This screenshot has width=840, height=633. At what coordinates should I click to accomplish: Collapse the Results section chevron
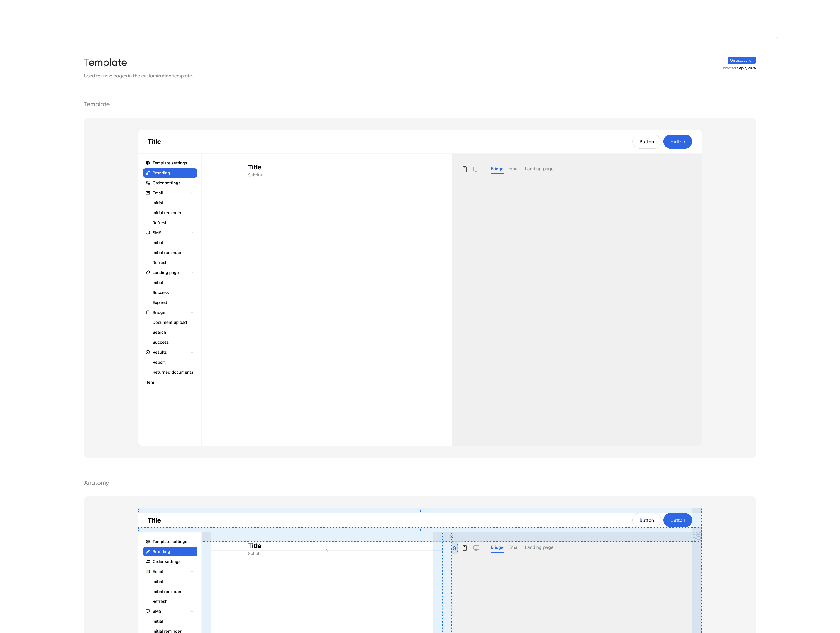tap(192, 352)
